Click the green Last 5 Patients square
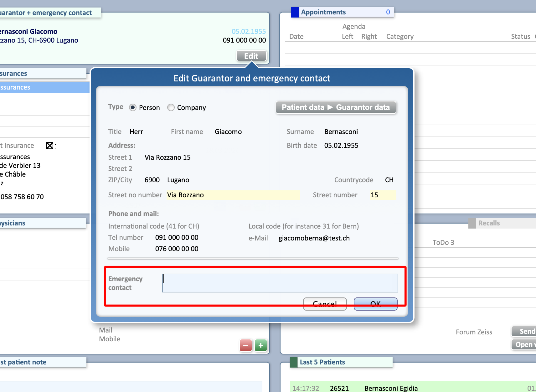 pos(294,362)
